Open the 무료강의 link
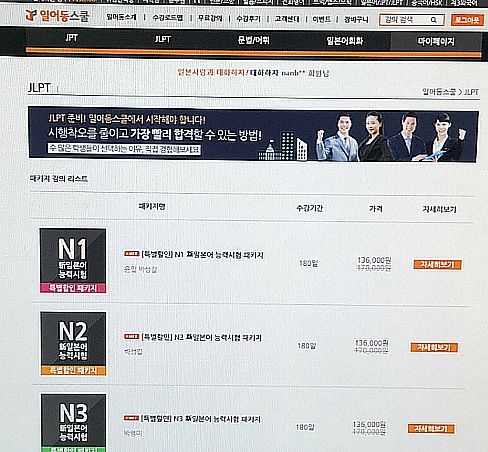Image resolution: width=488 pixels, height=452 pixels. click(x=210, y=18)
